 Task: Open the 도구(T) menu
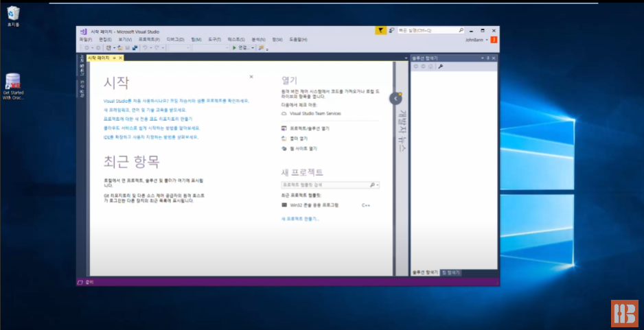[x=214, y=40]
